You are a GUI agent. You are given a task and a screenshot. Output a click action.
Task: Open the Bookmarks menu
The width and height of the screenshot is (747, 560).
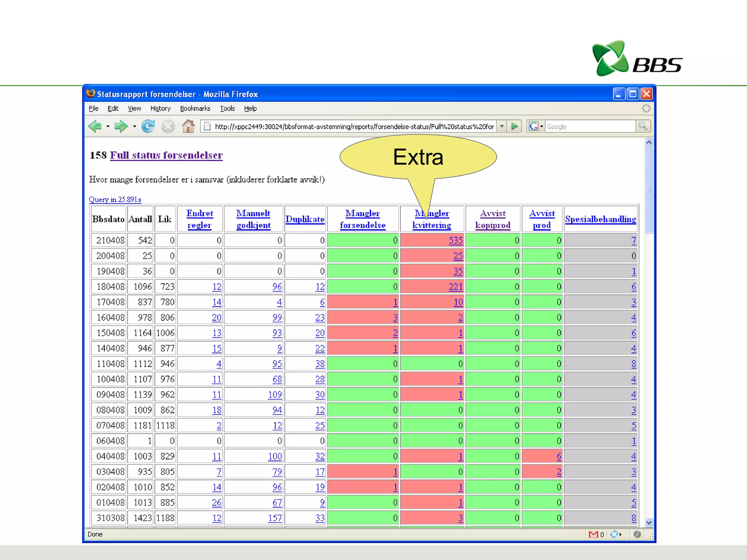tap(195, 108)
